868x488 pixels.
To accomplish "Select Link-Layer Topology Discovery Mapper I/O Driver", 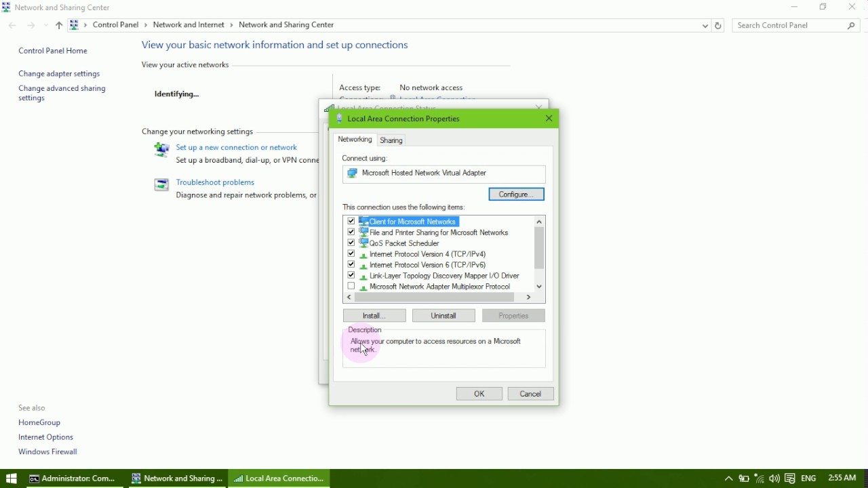I will [x=445, y=277].
